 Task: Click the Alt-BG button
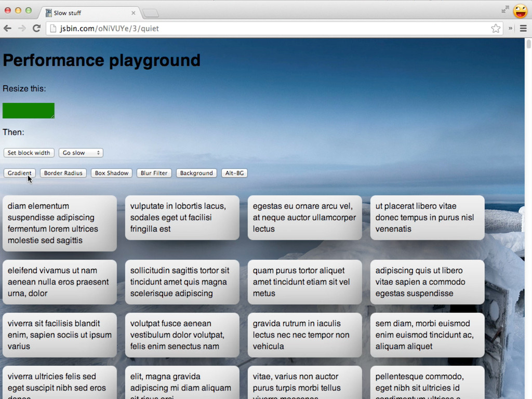tap(234, 173)
